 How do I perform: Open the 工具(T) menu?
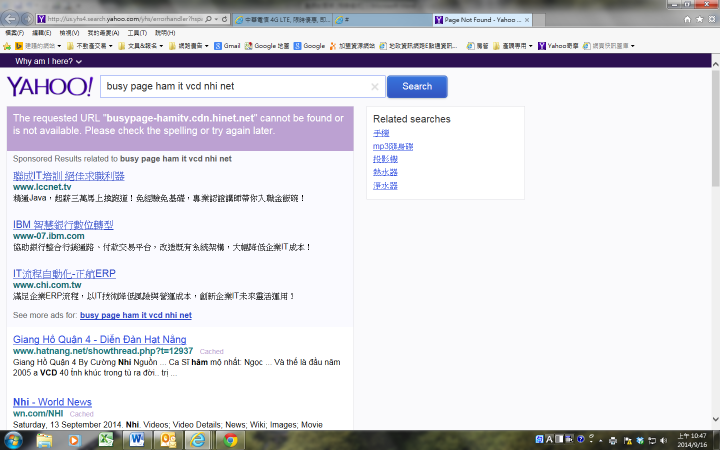[137, 33]
